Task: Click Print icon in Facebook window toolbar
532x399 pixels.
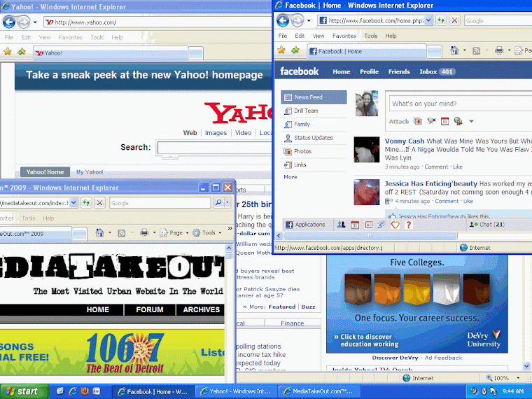Action: click(498, 51)
